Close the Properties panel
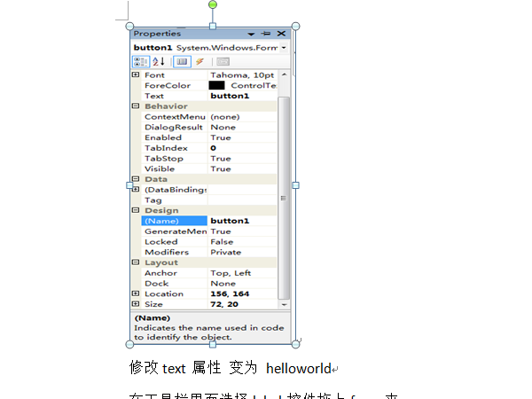This screenshot has height=399, width=532. 281,34
